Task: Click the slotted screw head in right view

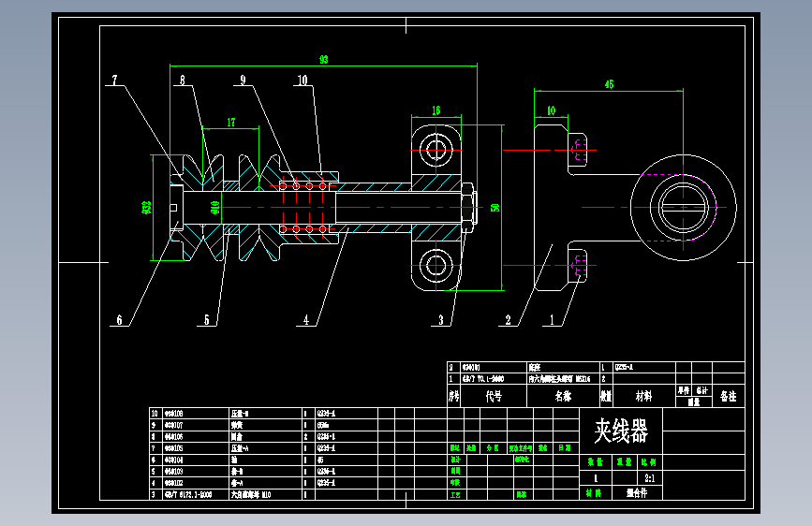Action: (683, 208)
